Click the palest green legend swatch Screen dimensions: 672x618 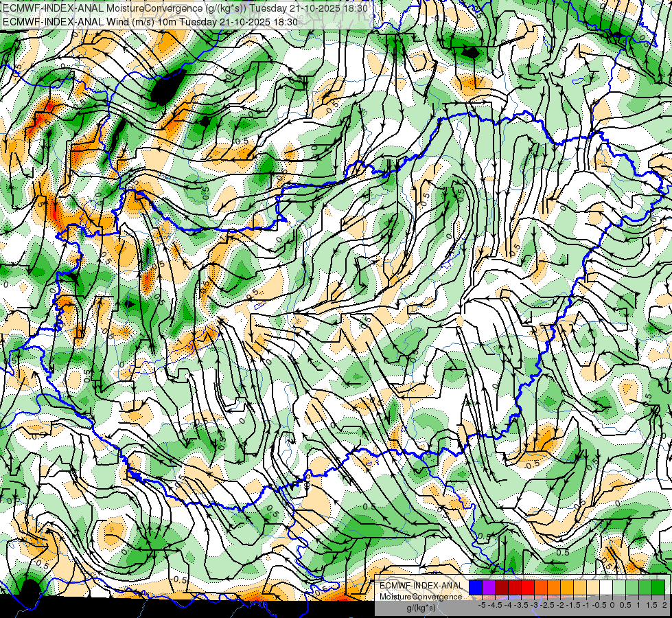[619, 588]
